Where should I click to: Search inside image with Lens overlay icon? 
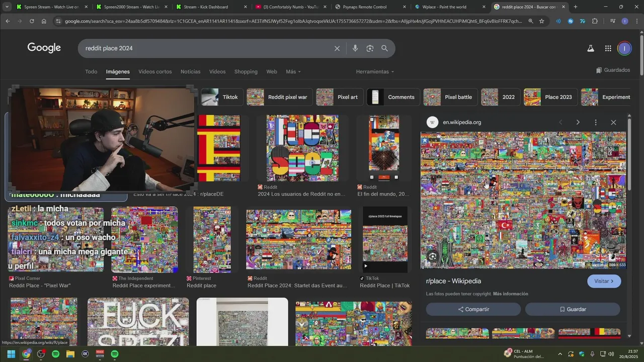(x=432, y=256)
